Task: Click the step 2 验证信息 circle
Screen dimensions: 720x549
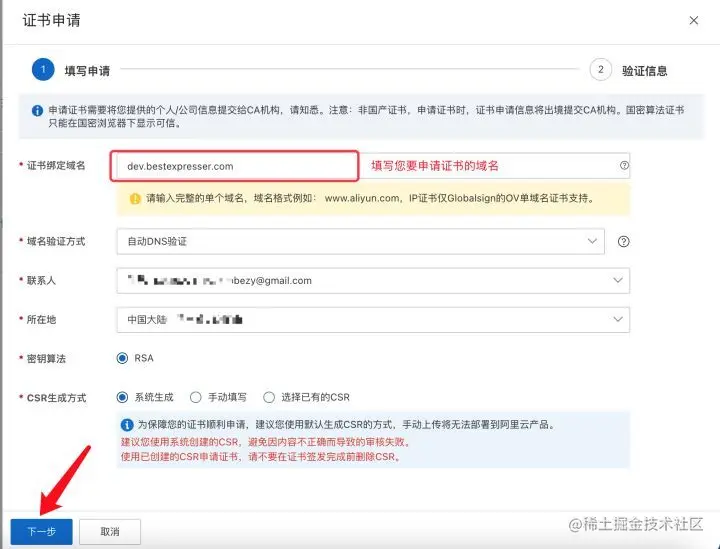Action: [600, 70]
